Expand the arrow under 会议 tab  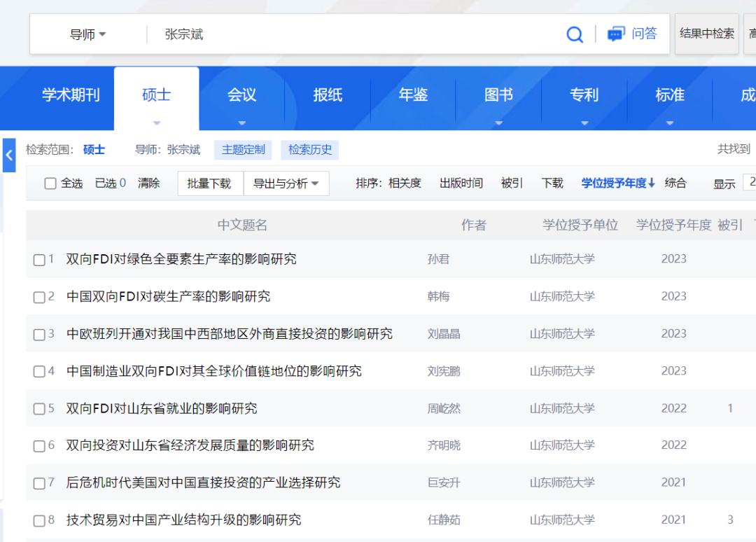click(x=242, y=123)
